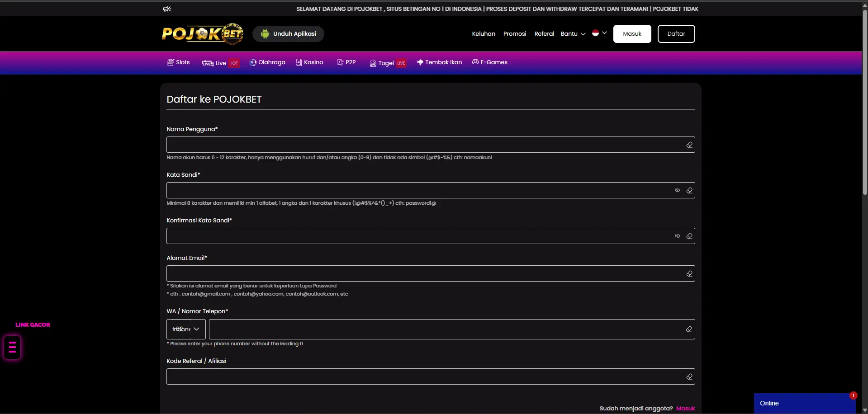The width and height of the screenshot is (868, 414).
Task: Select the Slots category icon
Action: pos(171,62)
